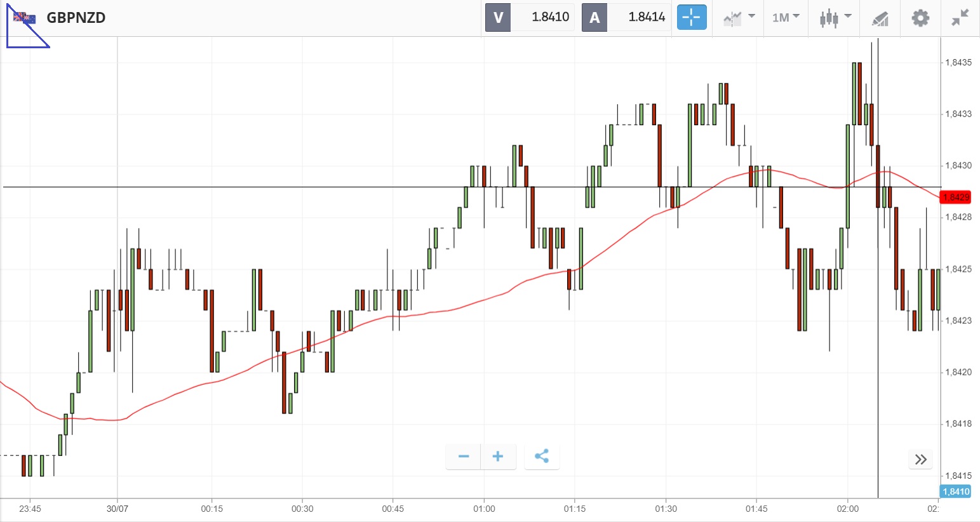The image size is (980, 522).
Task: Zoom out with the minus button
Action: 464,457
